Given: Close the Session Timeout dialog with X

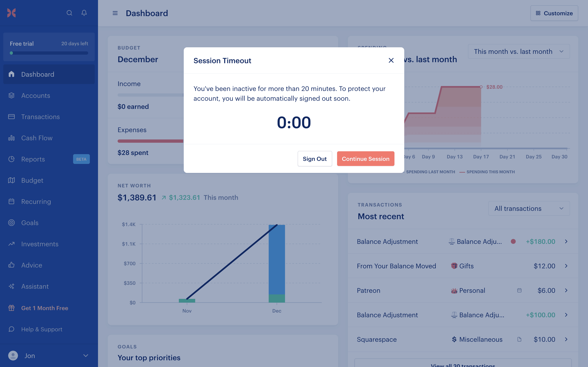Looking at the screenshot, I should (x=391, y=60).
